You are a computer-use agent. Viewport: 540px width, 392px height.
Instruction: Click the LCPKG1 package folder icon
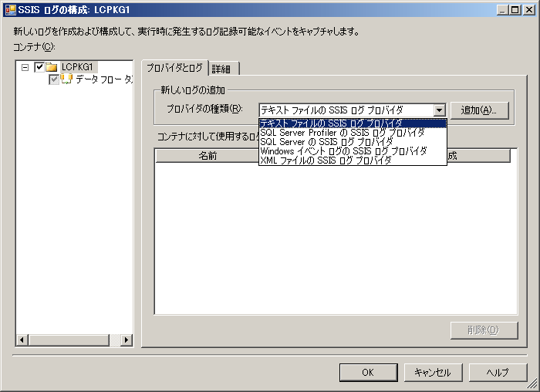coord(52,67)
